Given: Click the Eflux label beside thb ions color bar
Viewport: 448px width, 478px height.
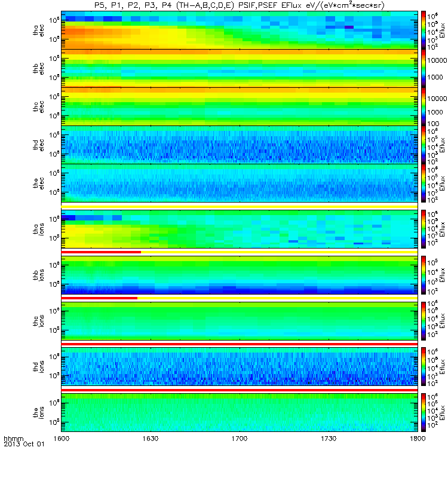Looking at the screenshot, I should tap(442, 275).
